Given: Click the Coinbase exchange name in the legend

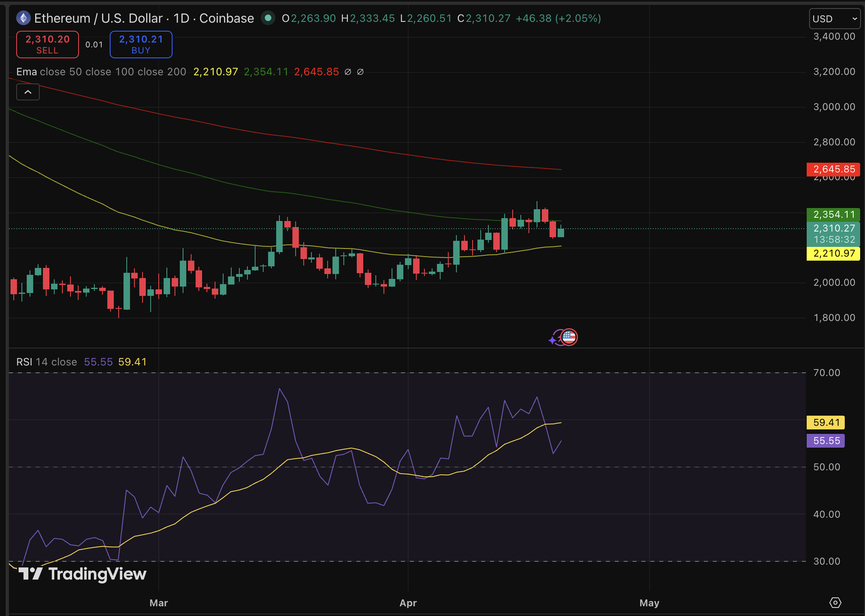Looking at the screenshot, I should pyautogui.click(x=227, y=18).
